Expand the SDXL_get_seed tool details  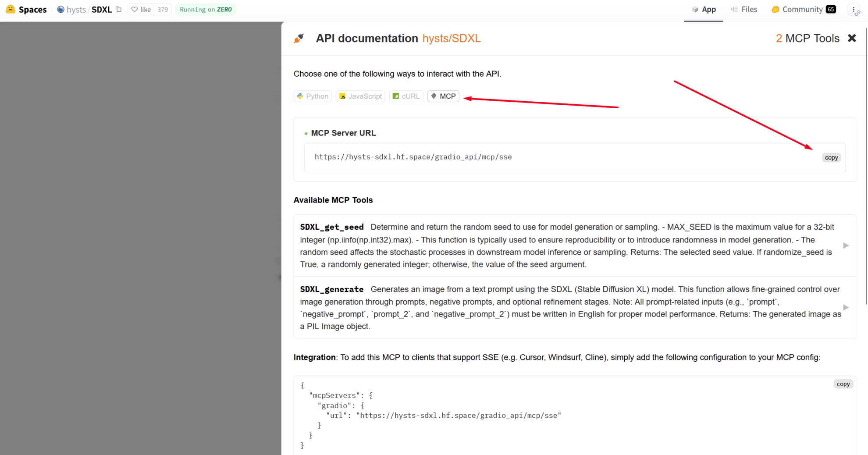(846, 245)
